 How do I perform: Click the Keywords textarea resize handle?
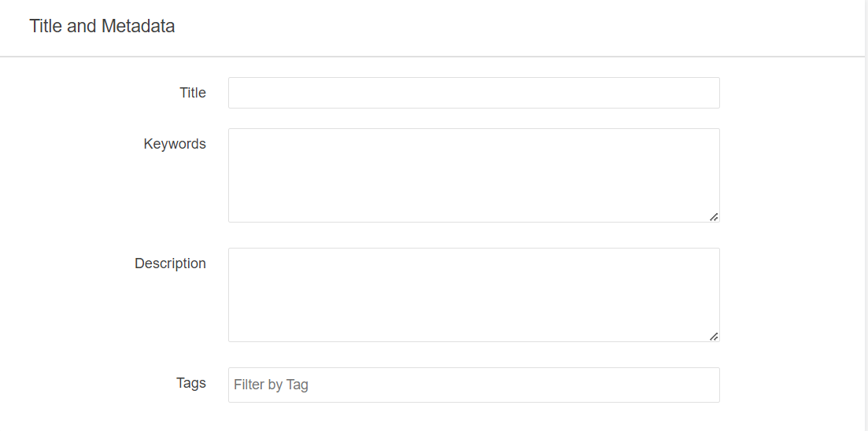point(713,216)
